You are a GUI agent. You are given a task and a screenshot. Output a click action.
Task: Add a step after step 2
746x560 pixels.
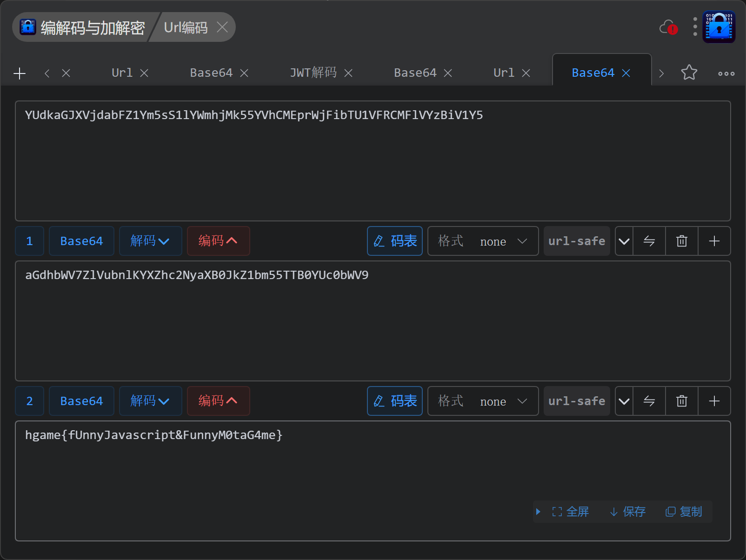pos(714,401)
